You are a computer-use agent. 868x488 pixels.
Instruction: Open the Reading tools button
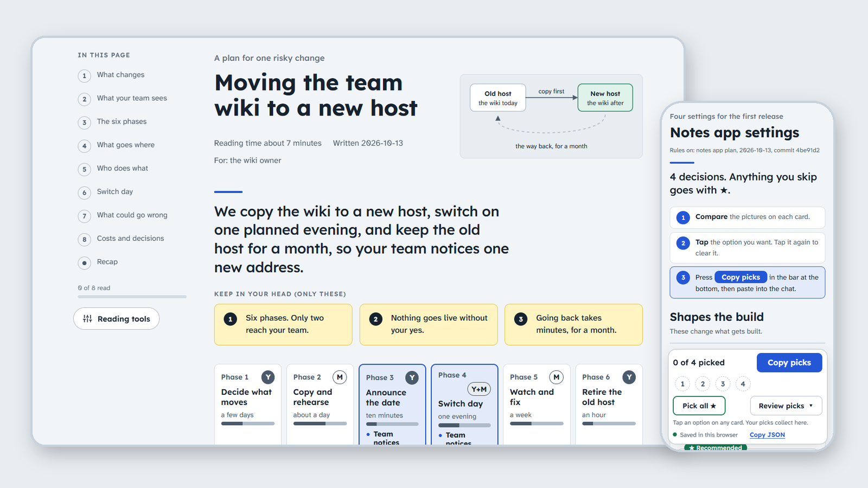tap(116, 319)
